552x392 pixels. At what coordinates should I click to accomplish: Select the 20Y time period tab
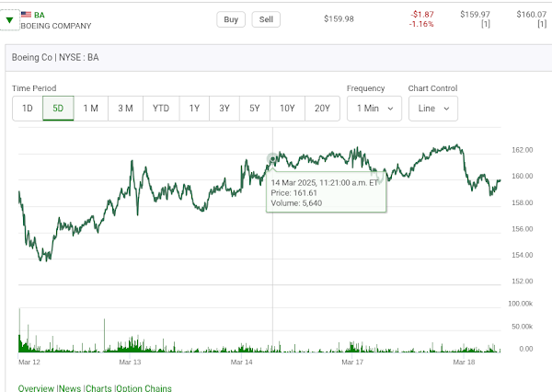tap(322, 109)
